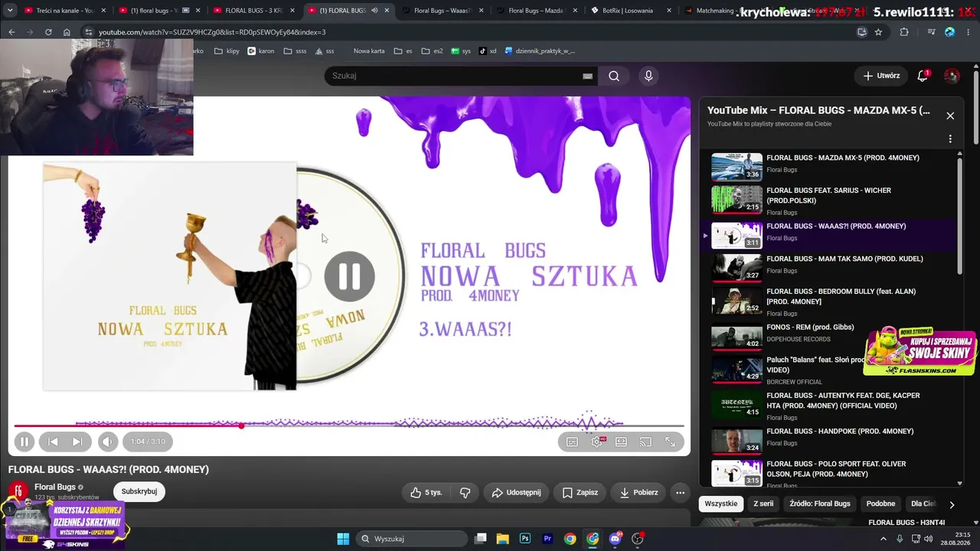Reload the page with browser refresh icon
The image size is (980, 551).
[x=48, y=32]
